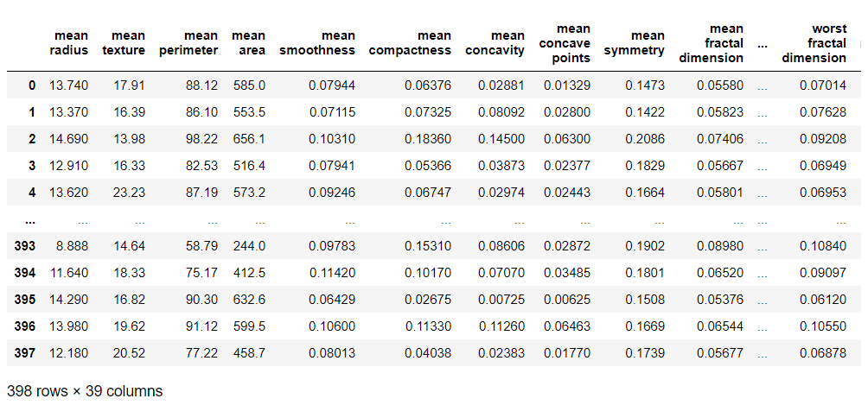Image resolution: width=868 pixels, height=405 pixels.
Task: Select the "mean perimeter" column header
Action: tap(188, 43)
